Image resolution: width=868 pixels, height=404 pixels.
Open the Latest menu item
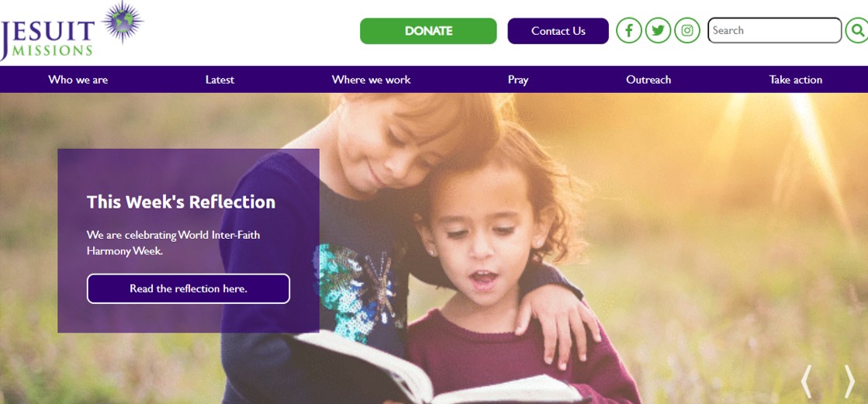[220, 80]
